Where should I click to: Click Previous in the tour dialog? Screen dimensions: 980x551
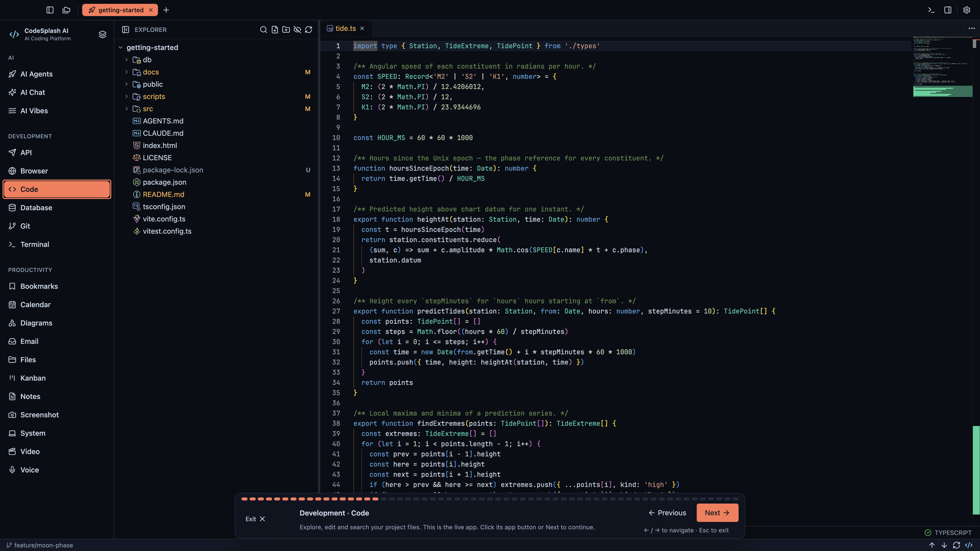(x=667, y=512)
